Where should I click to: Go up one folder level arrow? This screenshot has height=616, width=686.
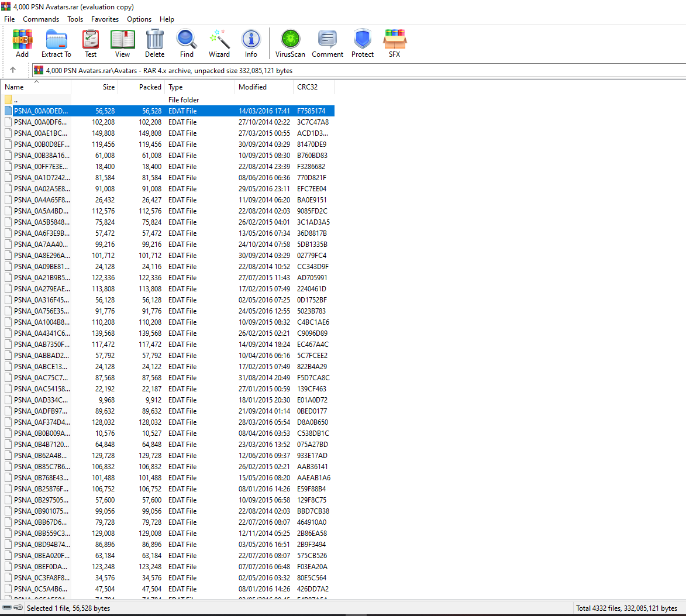13,70
